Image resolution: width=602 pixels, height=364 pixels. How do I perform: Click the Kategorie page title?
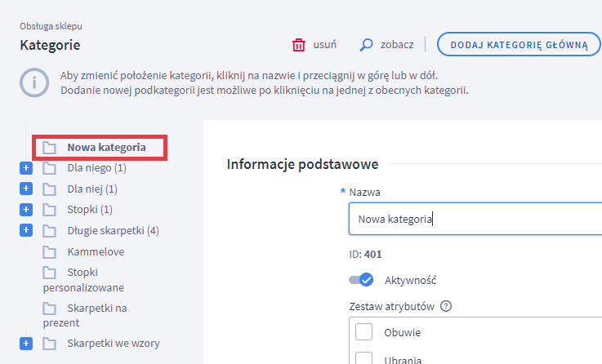click(x=50, y=45)
